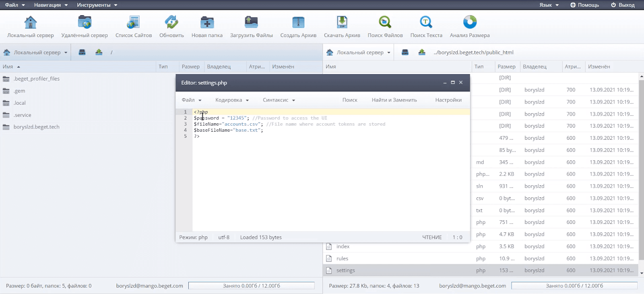Screen dimensions: 644x294
Task: Open the Инструменты menu
Action: [x=97, y=5]
